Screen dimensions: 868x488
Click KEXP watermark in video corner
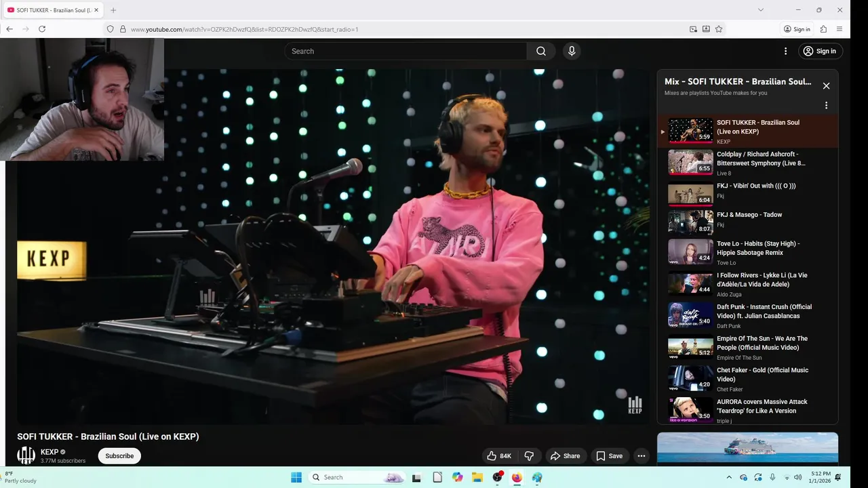pyautogui.click(x=635, y=405)
